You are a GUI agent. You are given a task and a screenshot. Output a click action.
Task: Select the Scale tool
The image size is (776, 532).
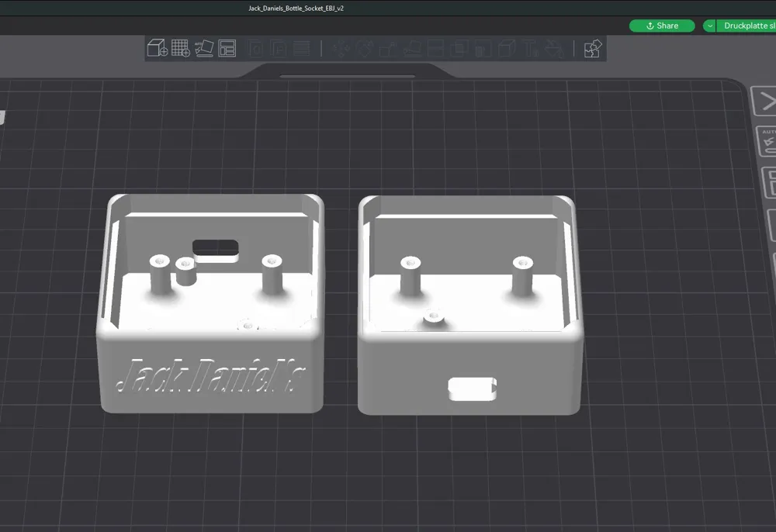388,48
